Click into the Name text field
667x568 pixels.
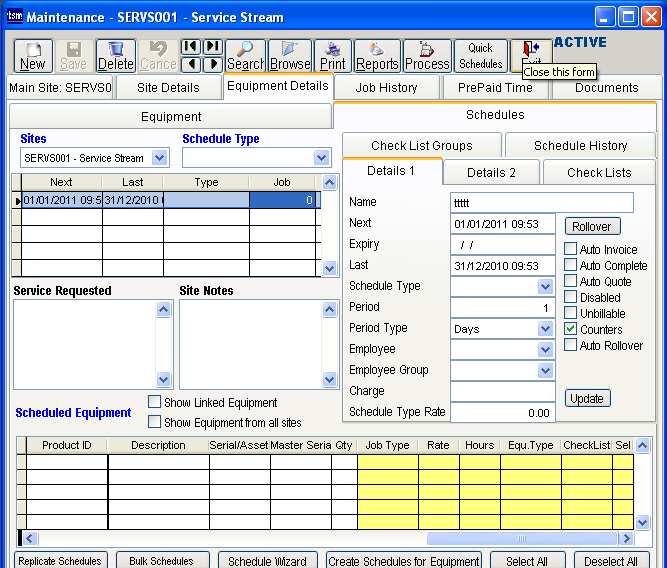click(541, 203)
